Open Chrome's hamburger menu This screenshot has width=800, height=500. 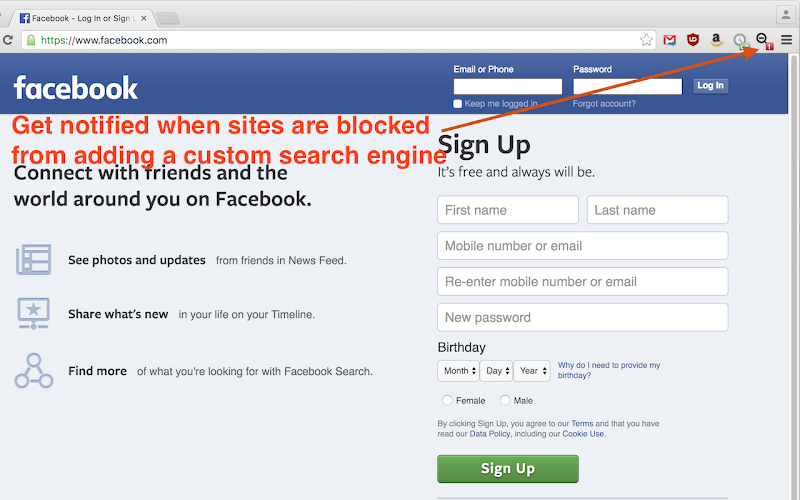[x=786, y=40]
